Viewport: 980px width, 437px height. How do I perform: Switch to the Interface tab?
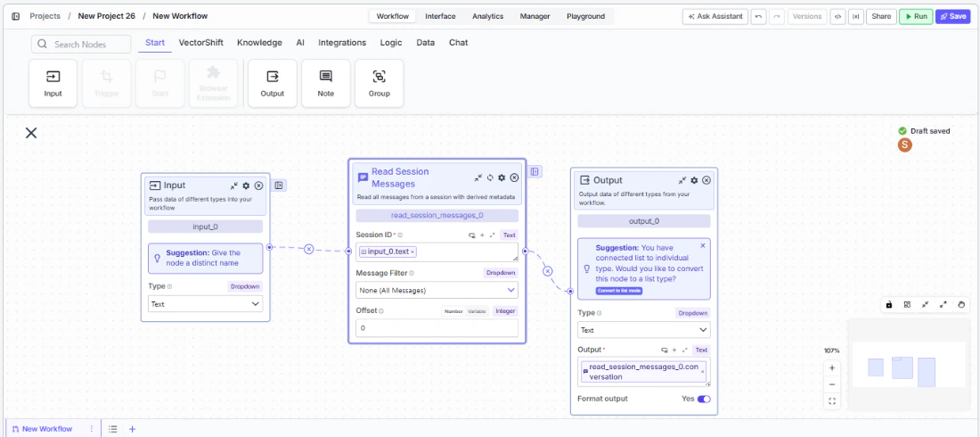click(441, 16)
